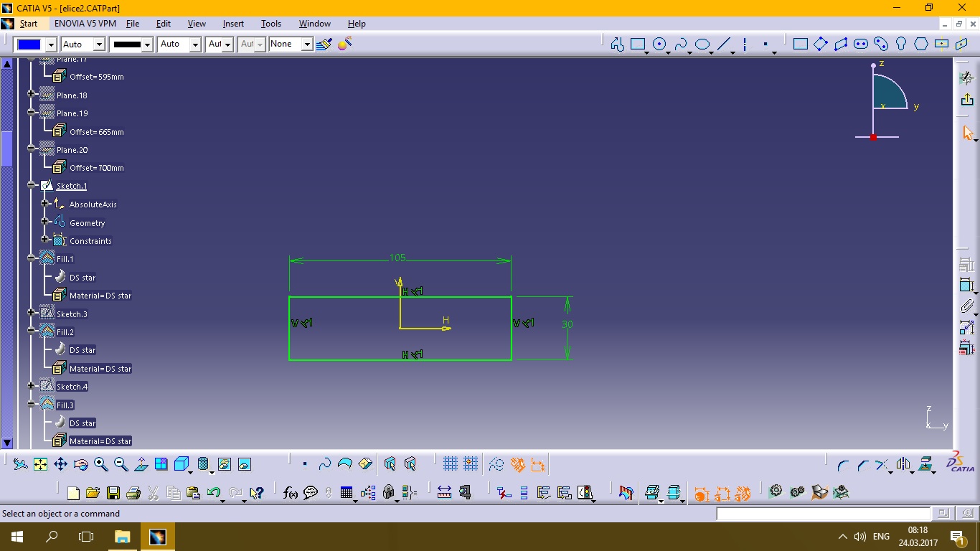
Task: Open the Formula f(x) tool
Action: tap(291, 493)
